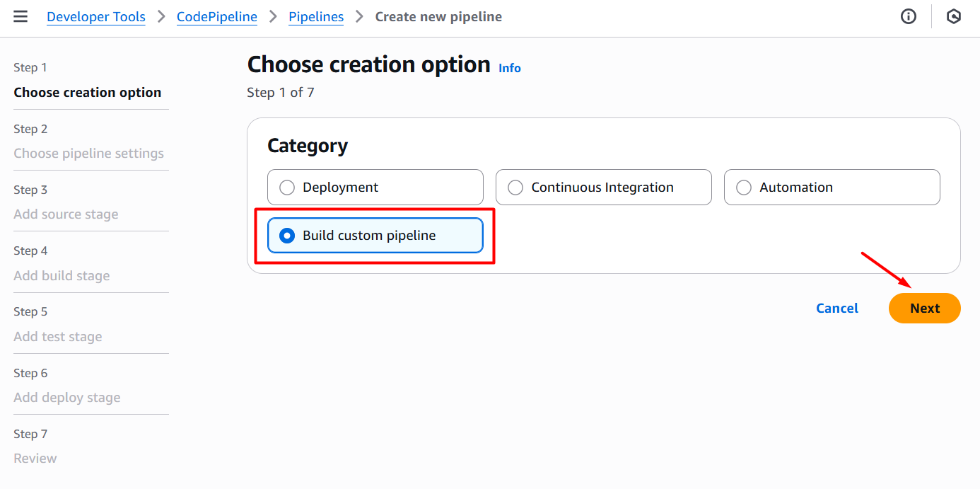The height and width of the screenshot is (489, 980).
Task: Click the hexagon settings icon top right
Action: pyautogui.click(x=954, y=17)
